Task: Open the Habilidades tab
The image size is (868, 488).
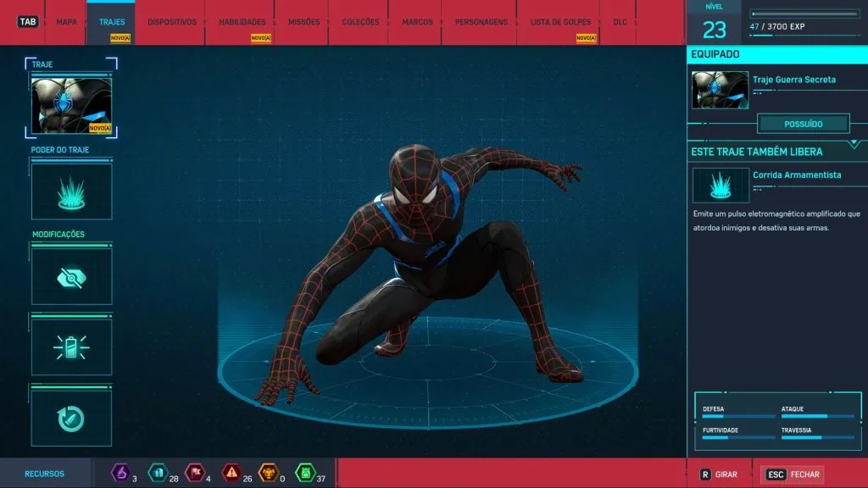Action: 242,22
